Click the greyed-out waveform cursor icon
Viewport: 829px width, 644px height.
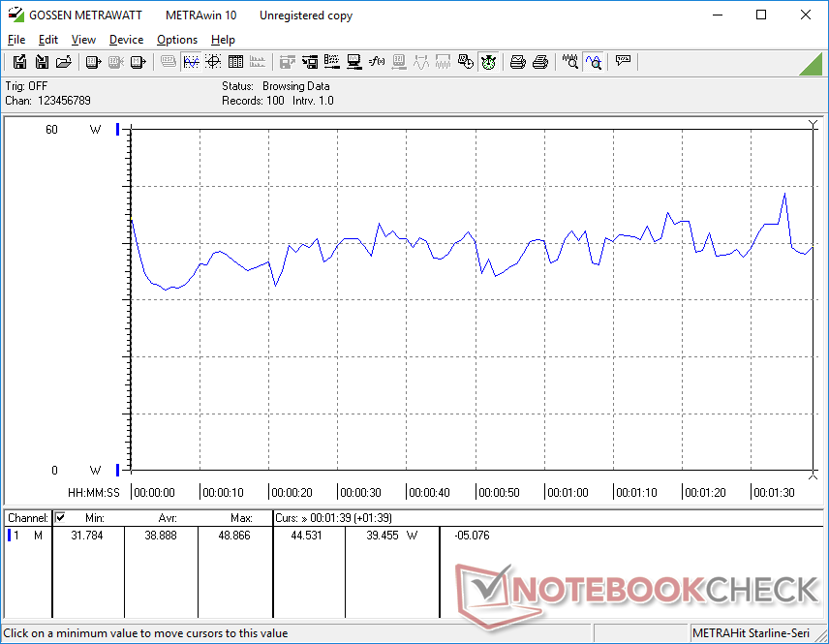coord(421,62)
